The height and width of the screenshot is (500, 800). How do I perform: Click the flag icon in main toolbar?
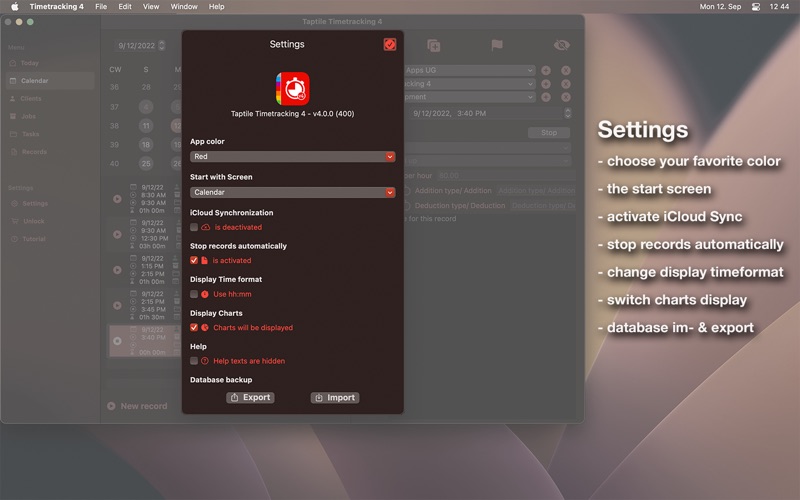pyautogui.click(x=497, y=45)
